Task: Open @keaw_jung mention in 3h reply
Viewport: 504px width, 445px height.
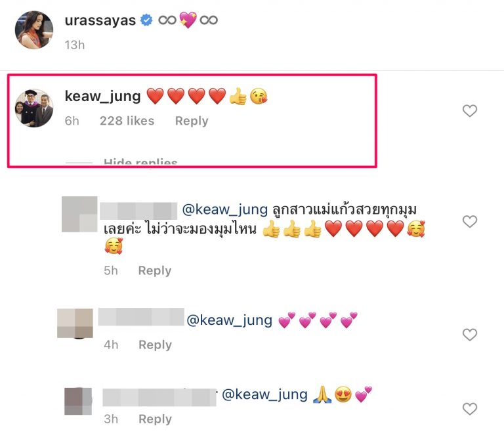Action: pos(265,394)
